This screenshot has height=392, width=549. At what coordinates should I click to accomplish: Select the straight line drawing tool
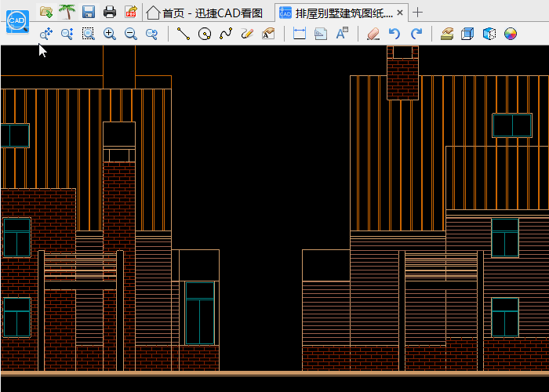click(184, 34)
